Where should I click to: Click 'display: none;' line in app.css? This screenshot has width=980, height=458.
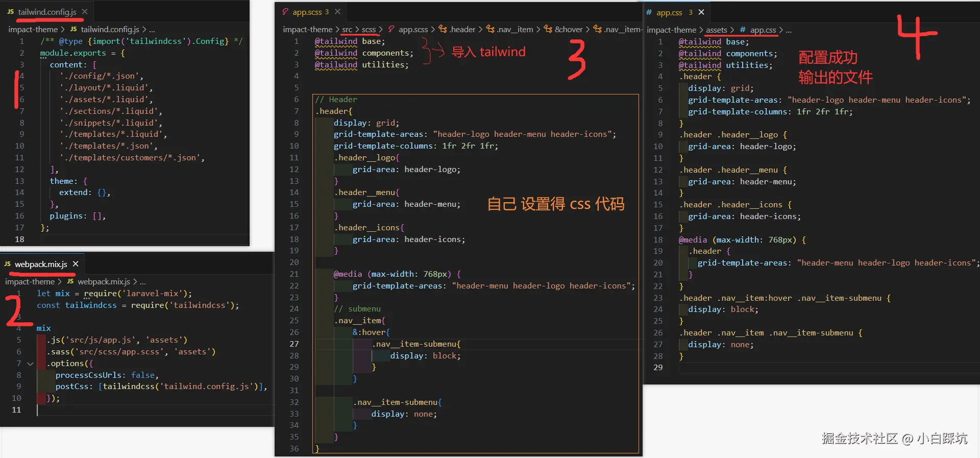pyautogui.click(x=721, y=345)
